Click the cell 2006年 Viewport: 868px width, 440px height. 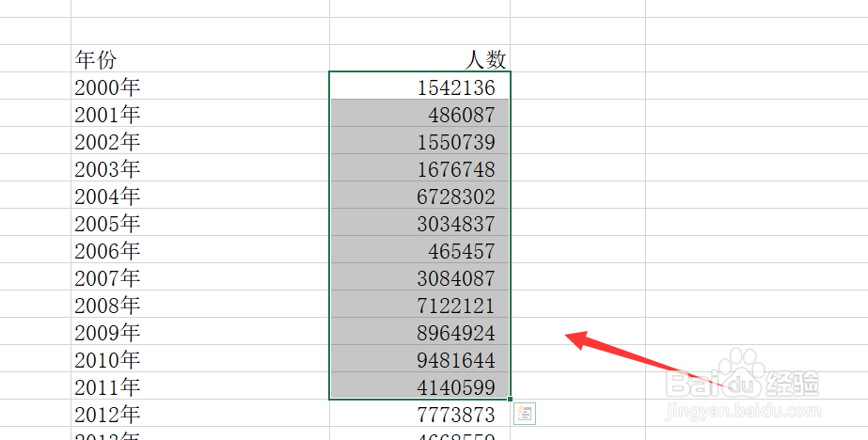(x=200, y=249)
